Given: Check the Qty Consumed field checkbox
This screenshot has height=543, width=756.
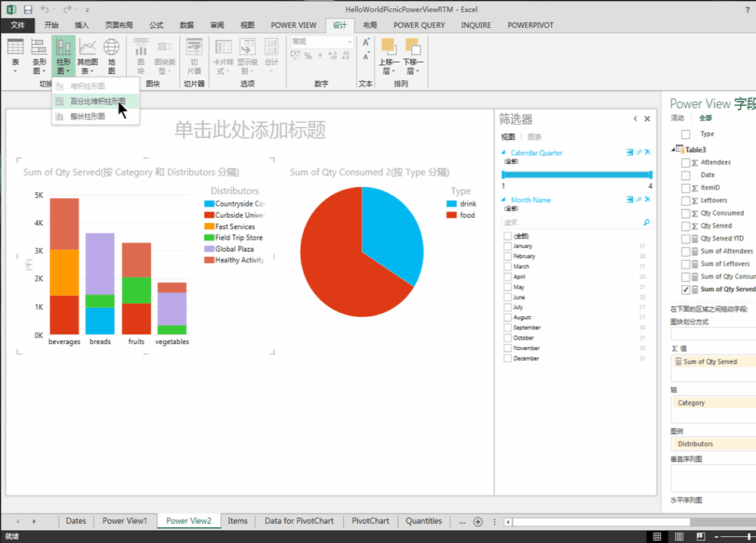Looking at the screenshot, I should [686, 213].
